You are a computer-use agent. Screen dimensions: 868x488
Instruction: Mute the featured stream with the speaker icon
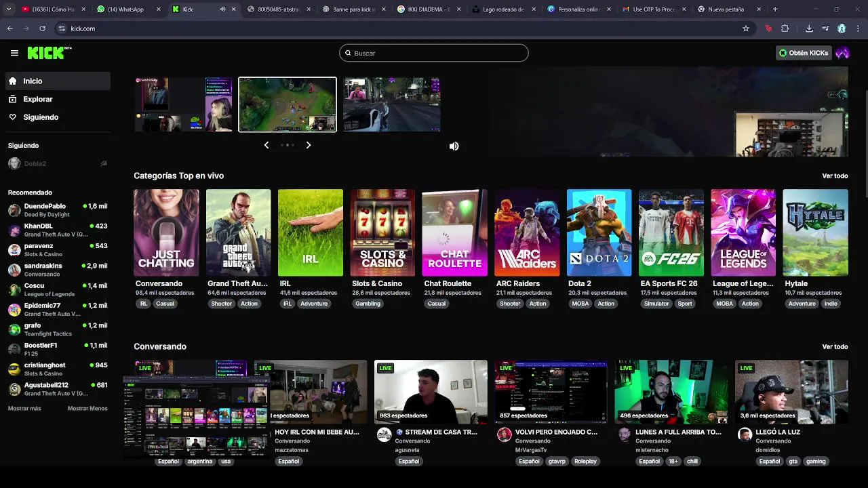454,146
